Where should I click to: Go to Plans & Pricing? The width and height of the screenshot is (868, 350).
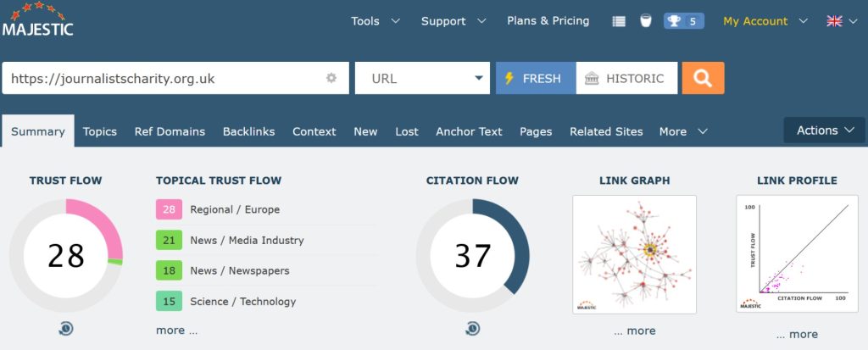pos(548,21)
